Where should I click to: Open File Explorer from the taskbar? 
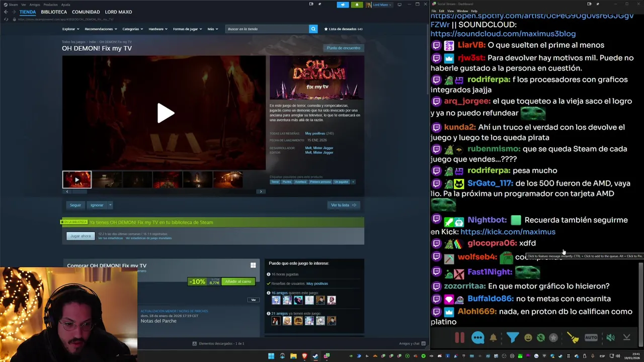point(293,356)
